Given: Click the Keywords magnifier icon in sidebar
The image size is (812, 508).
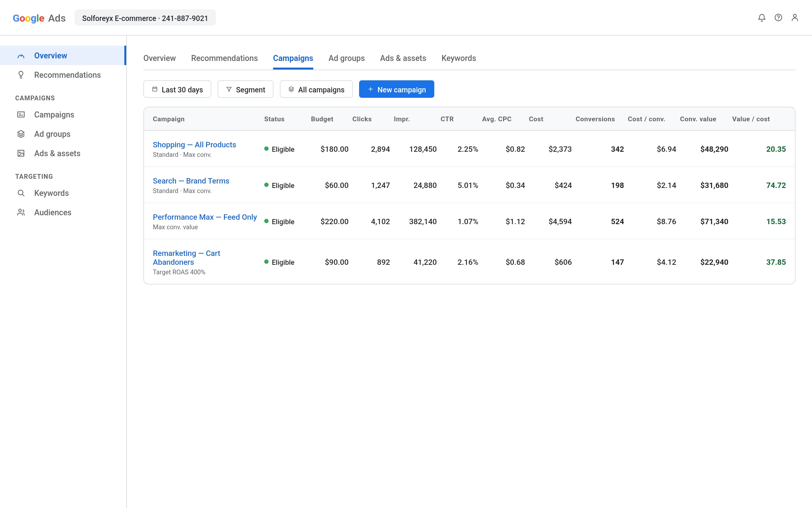Looking at the screenshot, I should [21, 193].
